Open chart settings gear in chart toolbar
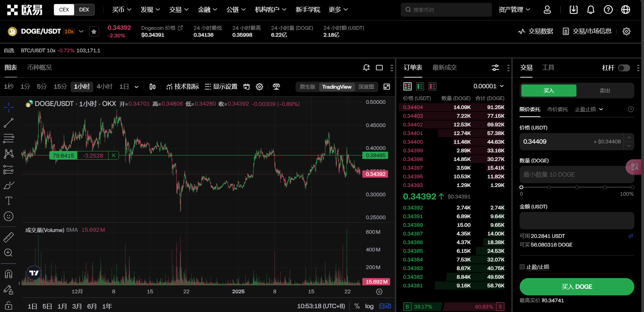 [x=259, y=87]
